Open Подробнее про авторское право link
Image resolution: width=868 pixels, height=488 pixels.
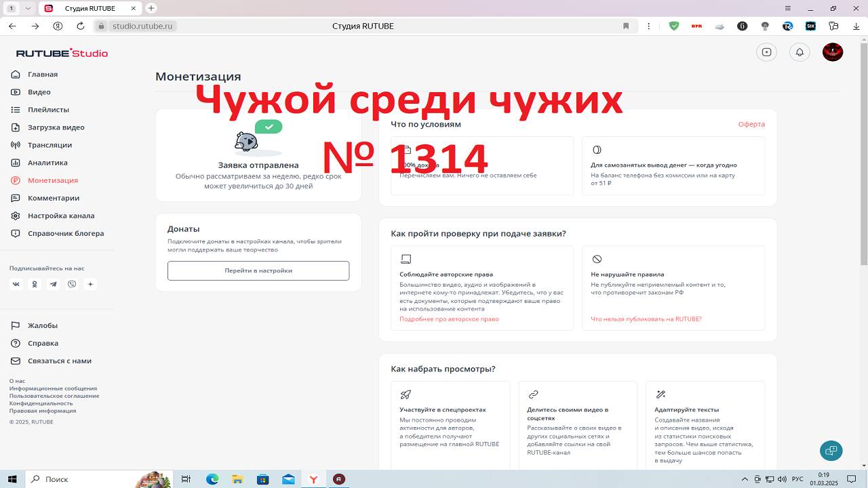click(x=449, y=319)
